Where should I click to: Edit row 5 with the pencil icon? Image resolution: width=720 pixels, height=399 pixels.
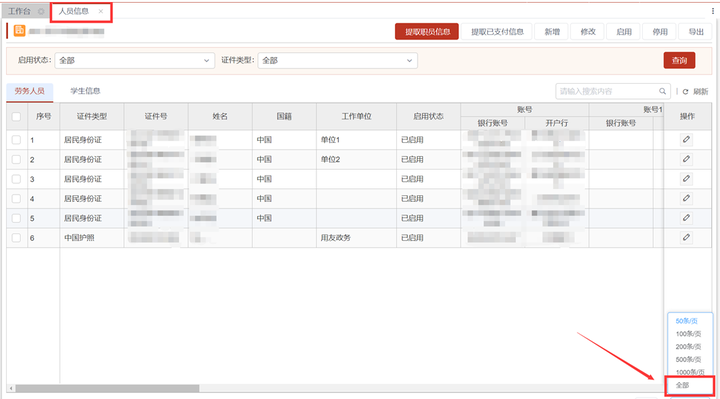coord(686,218)
